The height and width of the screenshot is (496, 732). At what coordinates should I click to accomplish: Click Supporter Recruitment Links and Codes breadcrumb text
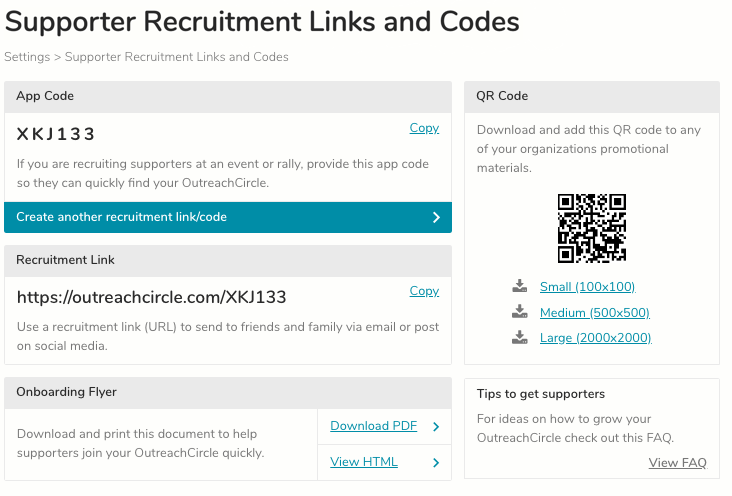pyautogui.click(x=176, y=57)
